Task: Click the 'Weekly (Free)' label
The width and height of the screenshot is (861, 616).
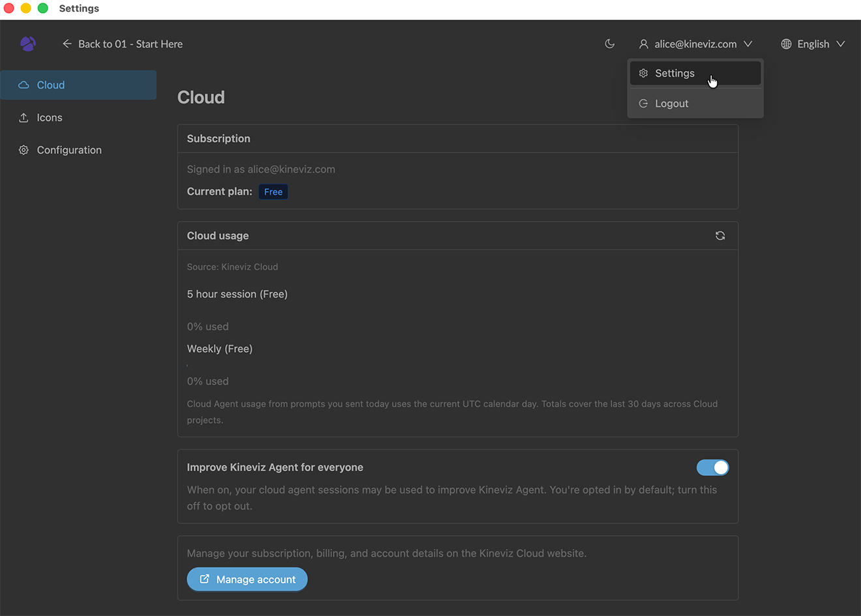Action: [220, 349]
